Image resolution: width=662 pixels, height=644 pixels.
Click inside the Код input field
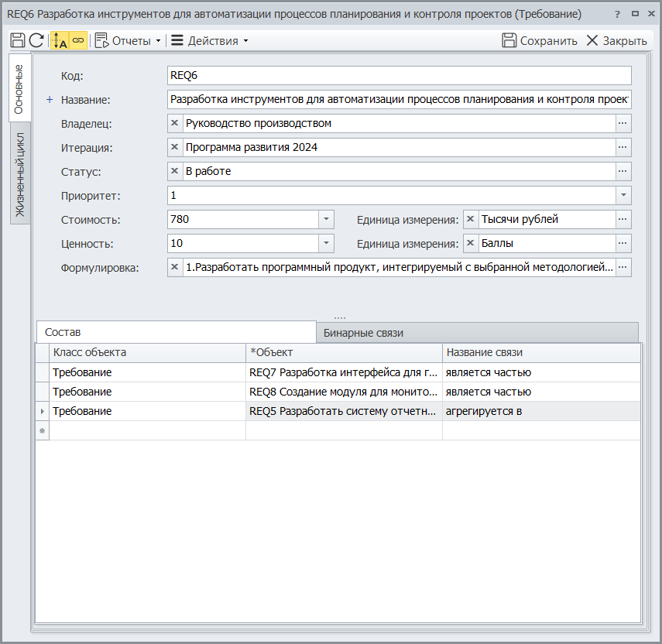399,75
